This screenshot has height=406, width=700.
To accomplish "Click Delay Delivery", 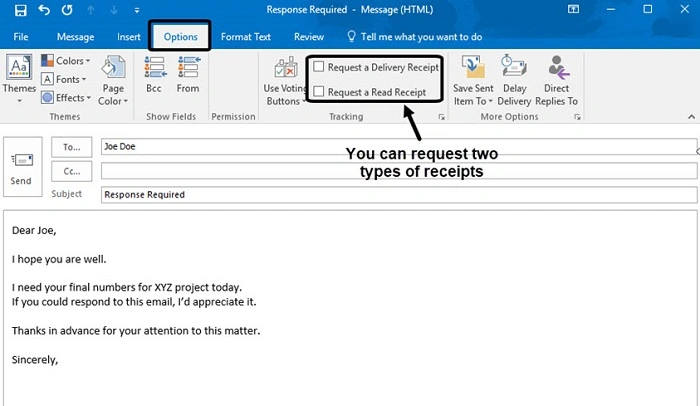I will tap(514, 81).
